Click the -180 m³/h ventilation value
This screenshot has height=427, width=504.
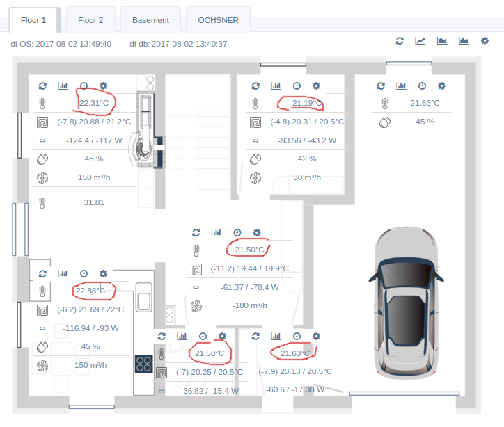pos(249,305)
